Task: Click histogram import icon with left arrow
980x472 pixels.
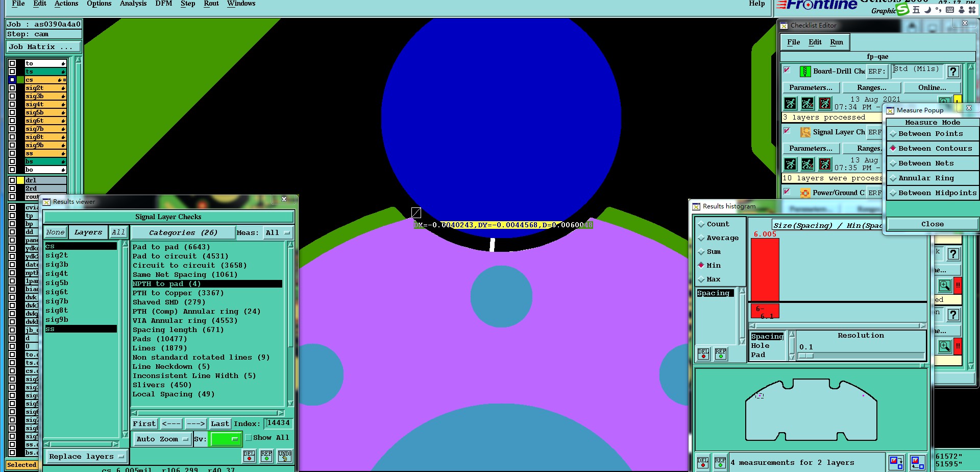Action: 917,463
